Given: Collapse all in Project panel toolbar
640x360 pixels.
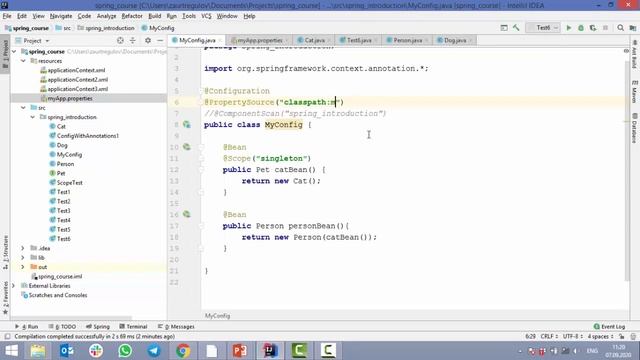Looking at the screenshot, I should tap(133, 40).
